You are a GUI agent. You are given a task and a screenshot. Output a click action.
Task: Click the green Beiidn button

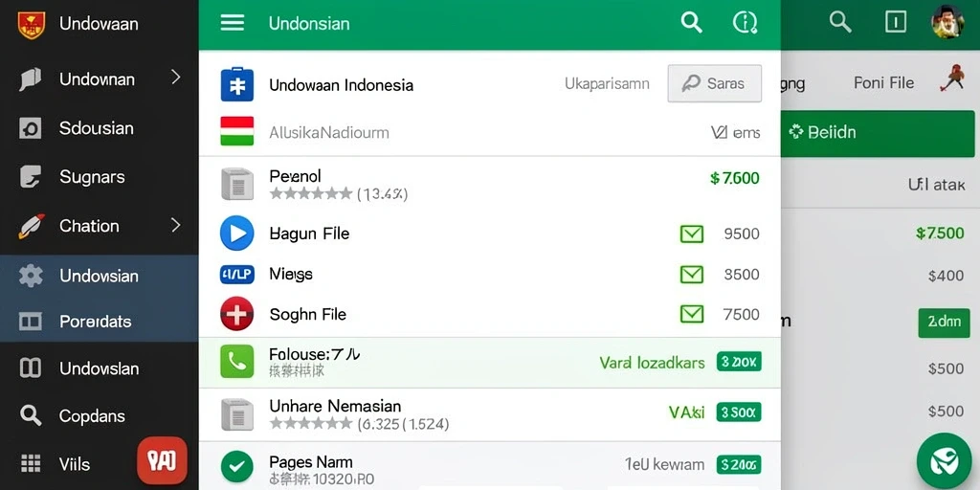pos(878,133)
